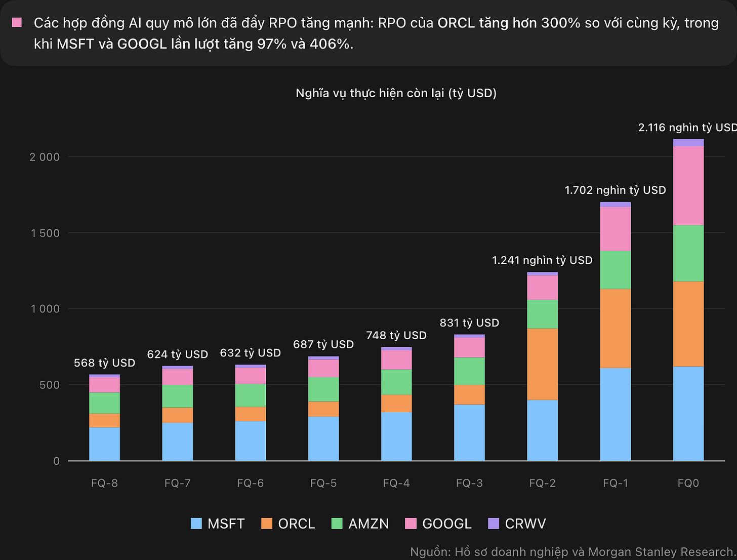Click the pink GOOGL legend swatch
737x560 pixels.
pyautogui.click(x=411, y=524)
